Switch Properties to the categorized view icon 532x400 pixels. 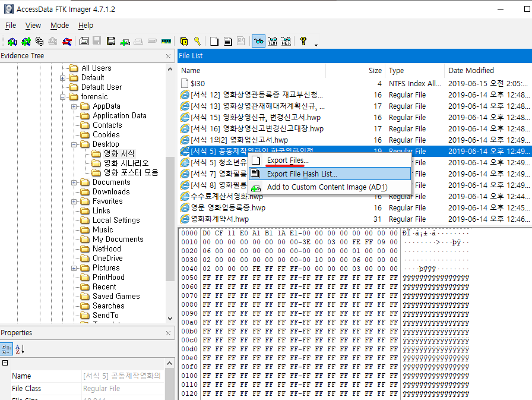click(x=7, y=349)
